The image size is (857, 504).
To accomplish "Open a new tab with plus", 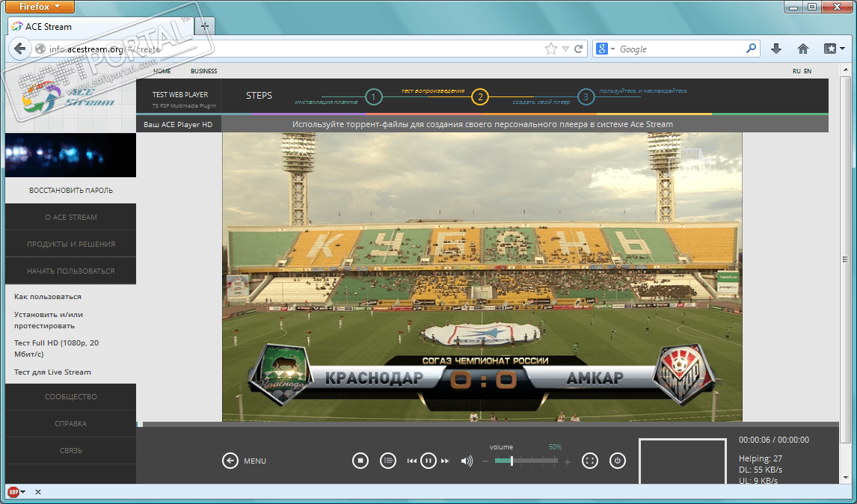I will [204, 26].
